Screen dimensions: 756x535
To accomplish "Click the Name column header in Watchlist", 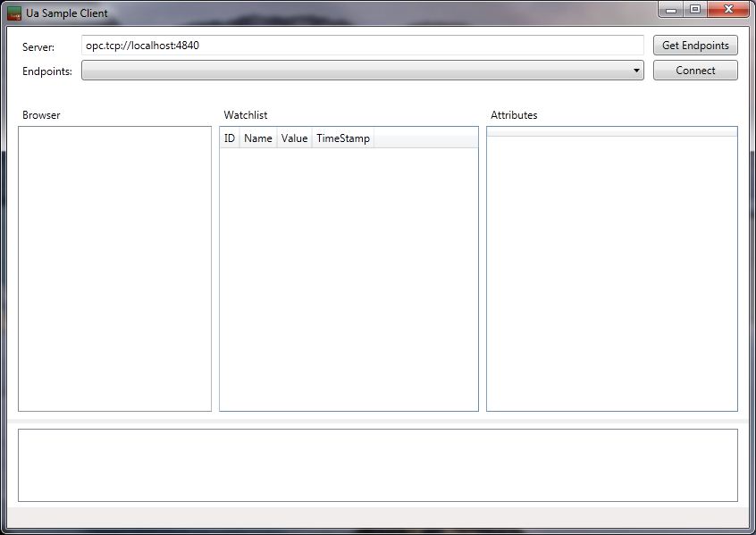I will tap(258, 138).
